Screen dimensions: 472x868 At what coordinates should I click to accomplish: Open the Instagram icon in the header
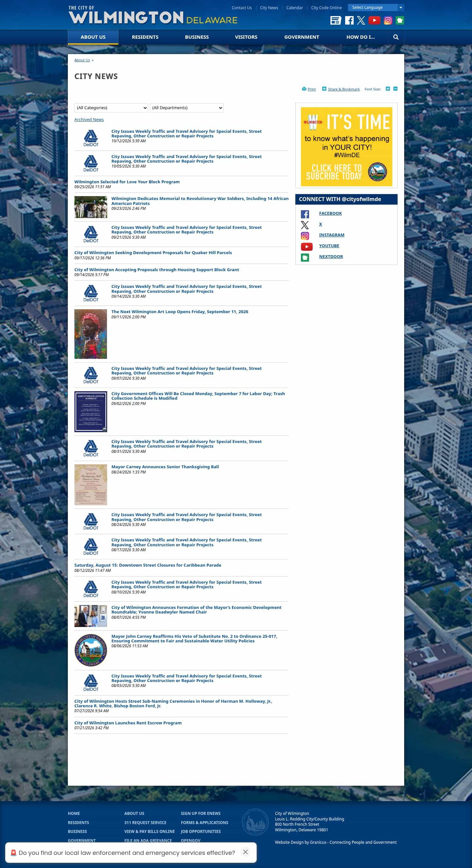[x=388, y=21]
